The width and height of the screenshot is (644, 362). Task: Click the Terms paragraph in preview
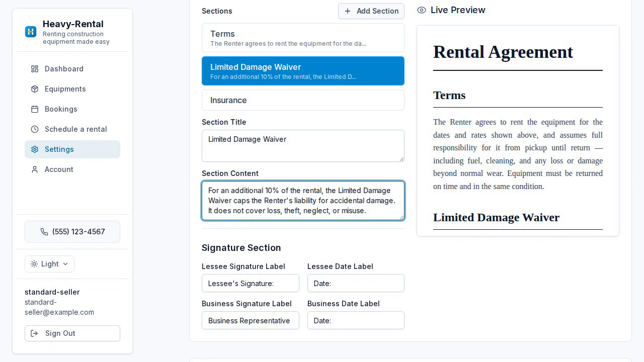click(x=518, y=154)
